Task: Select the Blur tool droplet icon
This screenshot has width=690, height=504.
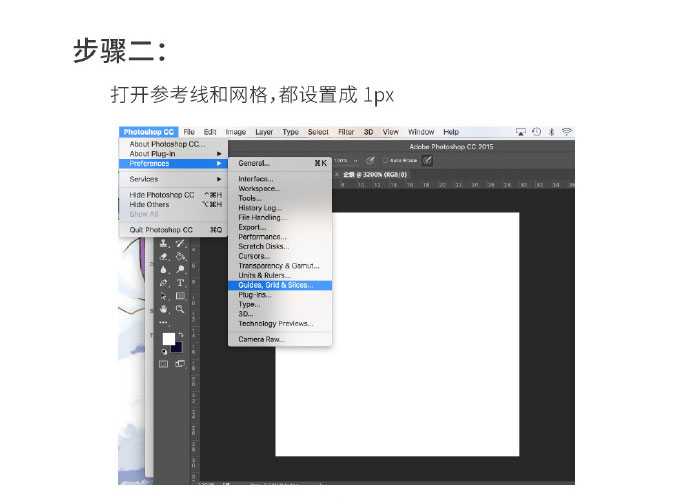Action: 163,269
